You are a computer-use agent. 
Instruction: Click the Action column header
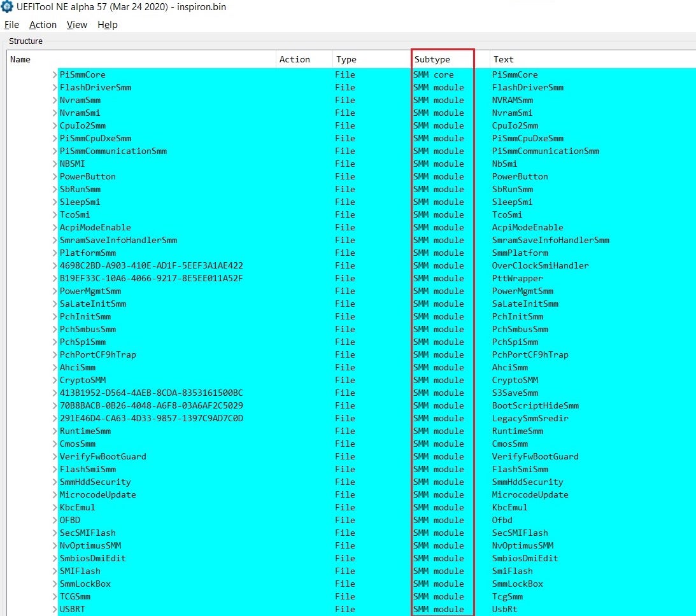point(295,59)
